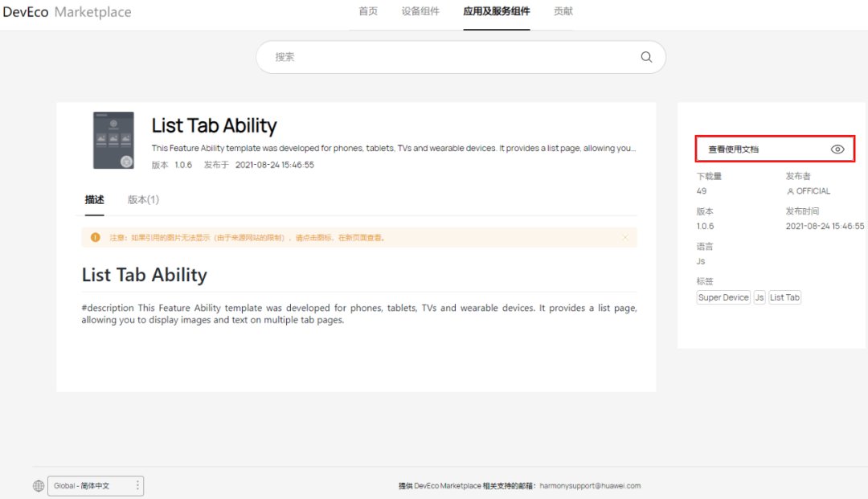868x499 pixels.
Task: Click the Super Device tag
Action: coord(723,297)
